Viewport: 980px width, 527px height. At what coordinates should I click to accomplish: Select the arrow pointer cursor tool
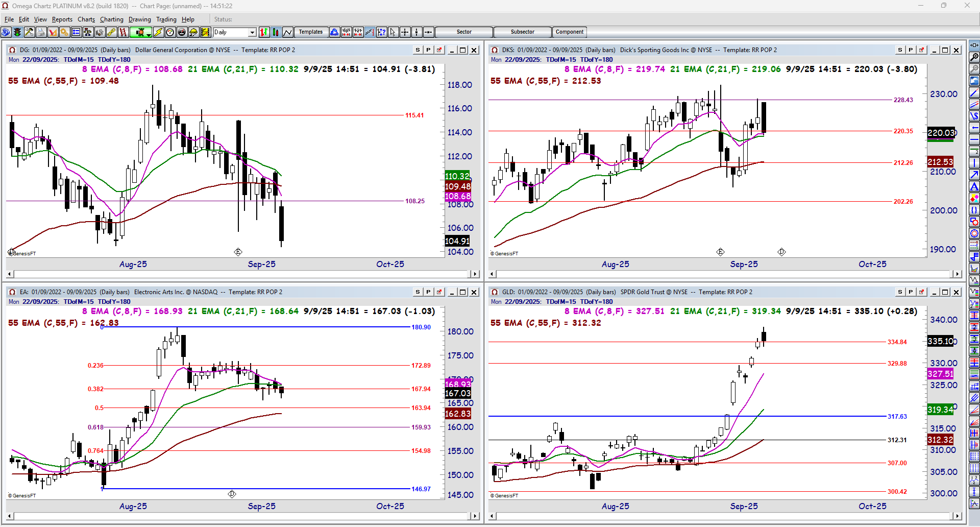tap(393, 32)
